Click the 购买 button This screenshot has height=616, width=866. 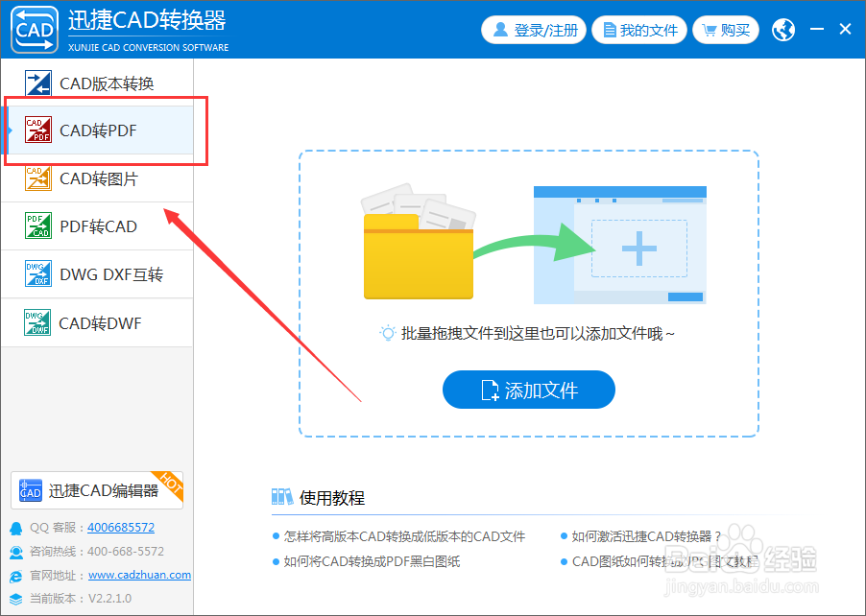point(726,29)
